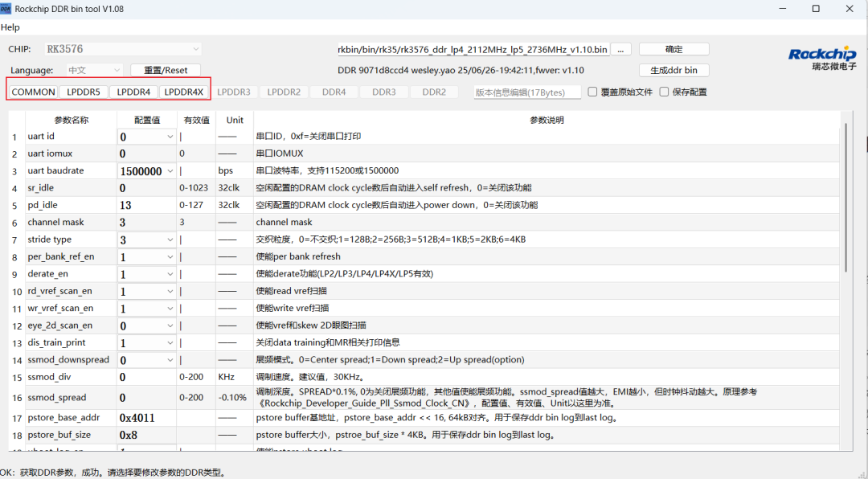Click the 生成ddr bin button
The width and height of the screenshot is (868, 479).
(674, 71)
